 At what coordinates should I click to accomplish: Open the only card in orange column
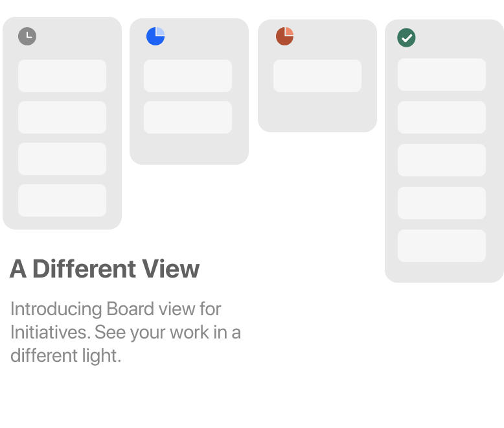click(317, 76)
